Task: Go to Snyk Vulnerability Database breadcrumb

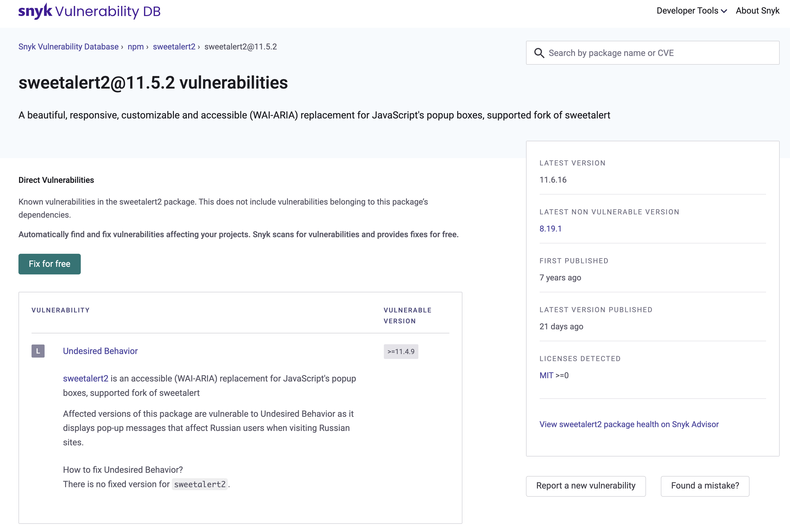Action: [x=68, y=46]
